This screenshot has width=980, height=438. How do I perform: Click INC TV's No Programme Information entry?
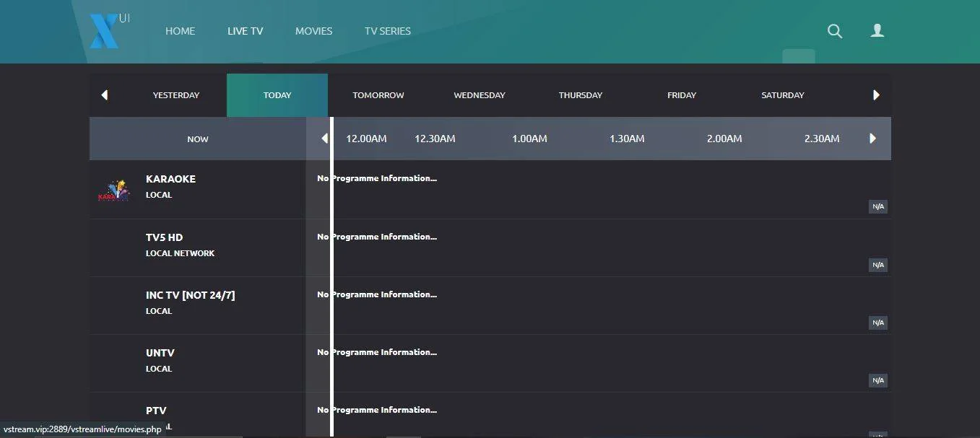(377, 294)
